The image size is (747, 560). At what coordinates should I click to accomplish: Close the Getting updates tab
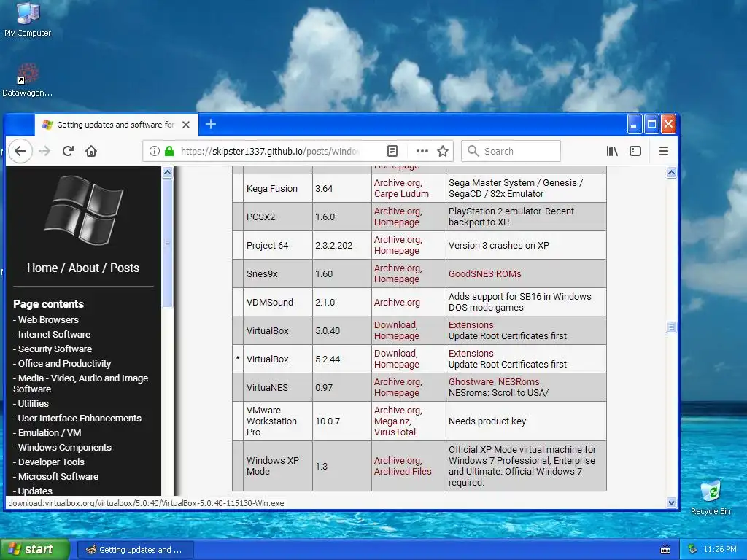[x=186, y=125]
